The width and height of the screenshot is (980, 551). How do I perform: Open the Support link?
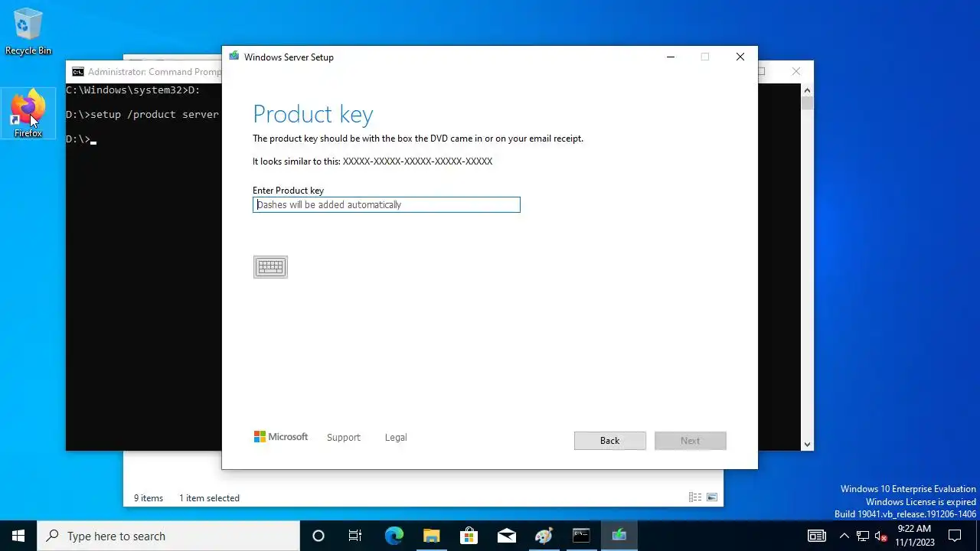[343, 438]
